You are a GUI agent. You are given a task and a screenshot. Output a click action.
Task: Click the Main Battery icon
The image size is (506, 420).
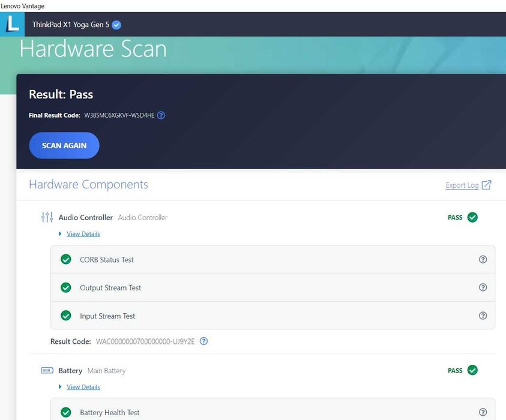47,371
